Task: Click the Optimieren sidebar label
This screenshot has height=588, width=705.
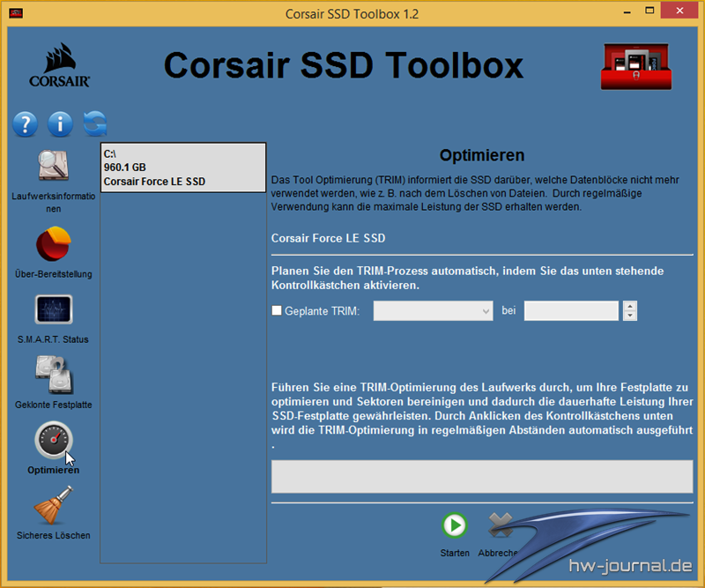Action: pyautogui.click(x=54, y=470)
